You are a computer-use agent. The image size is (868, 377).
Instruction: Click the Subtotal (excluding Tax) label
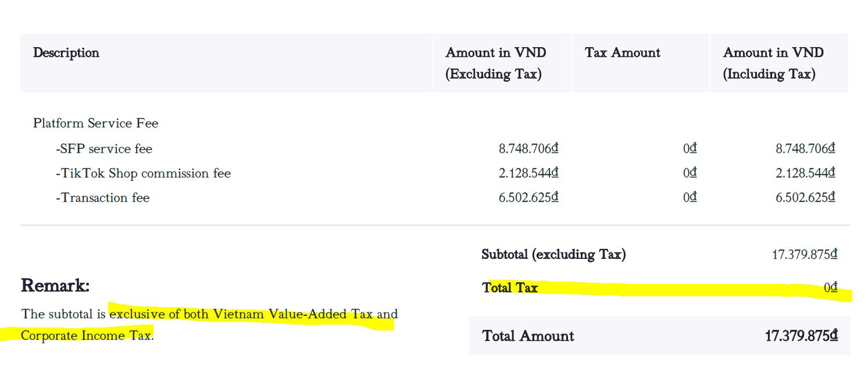coord(553,254)
